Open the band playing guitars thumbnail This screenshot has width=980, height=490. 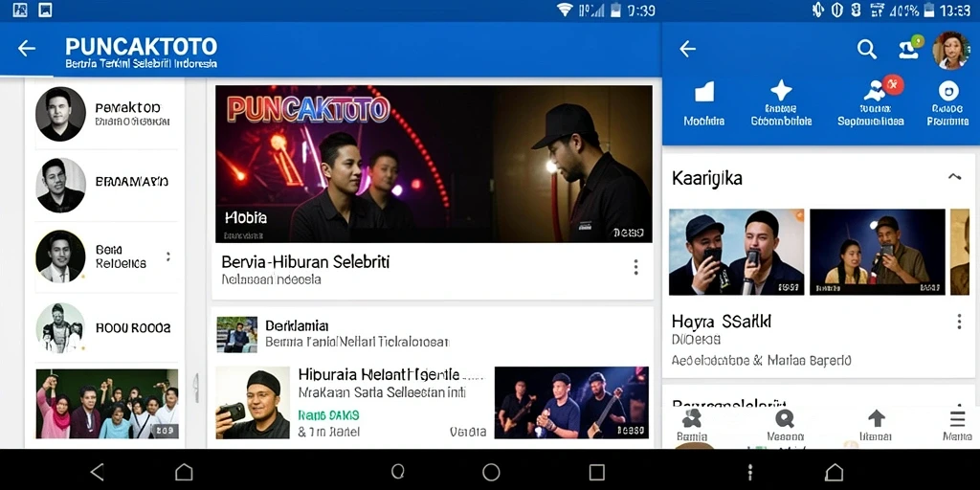coord(571,403)
